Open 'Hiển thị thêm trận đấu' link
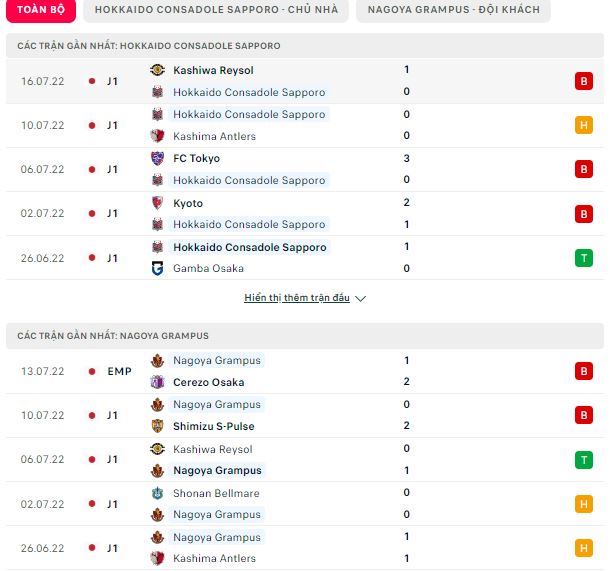This screenshot has width=610, height=571. pyautogui.click(x=297, y=298)
